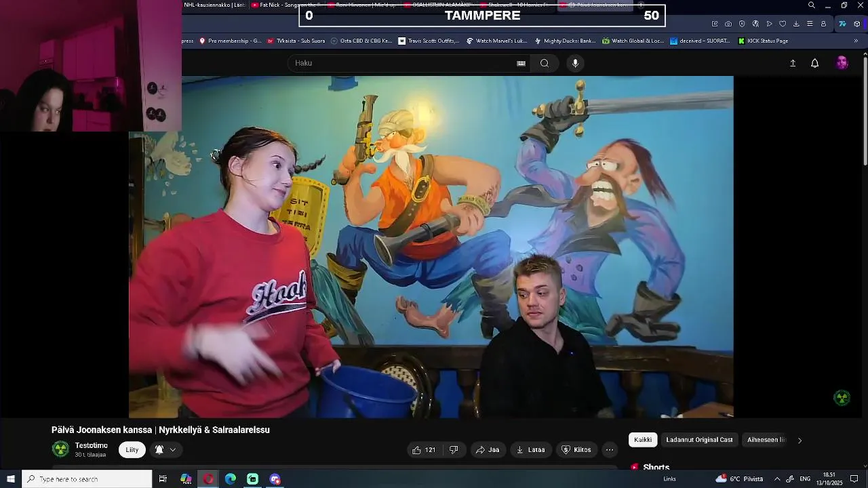Select the Kaikki filter chip
The height and width of the screenshot is (488, 868).
643,440
